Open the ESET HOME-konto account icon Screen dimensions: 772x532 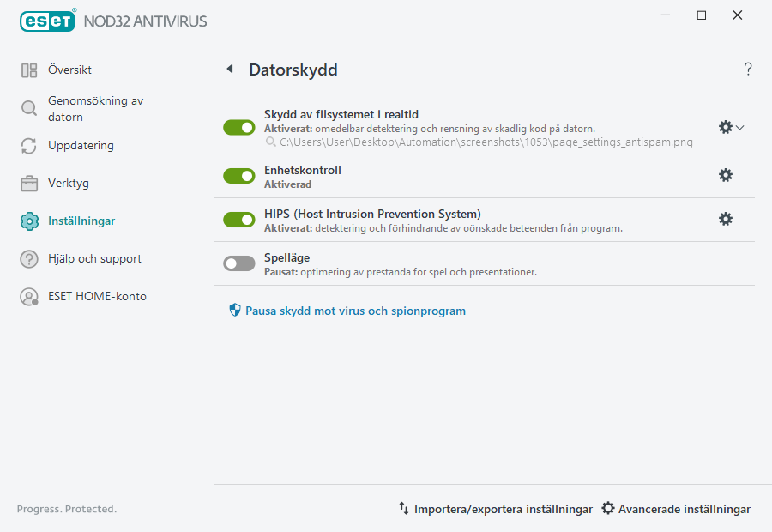[29, 296]
